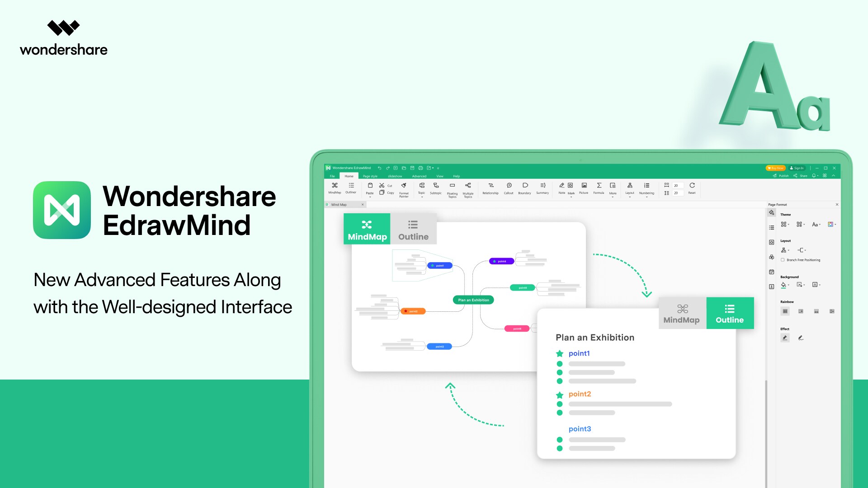This screenshot has height=488, width=868.
Task: Add a Boundary around topics
Action: point(525,188)
